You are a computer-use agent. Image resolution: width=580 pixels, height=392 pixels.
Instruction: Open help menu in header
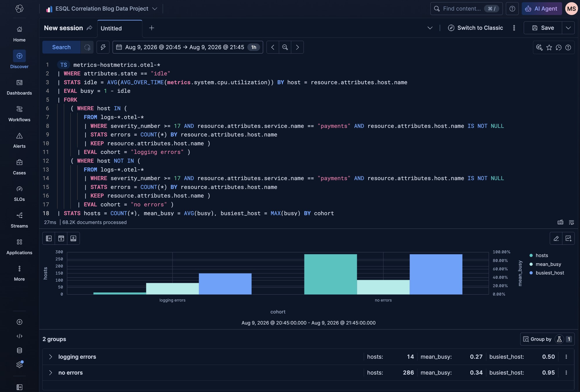[512, 9]
